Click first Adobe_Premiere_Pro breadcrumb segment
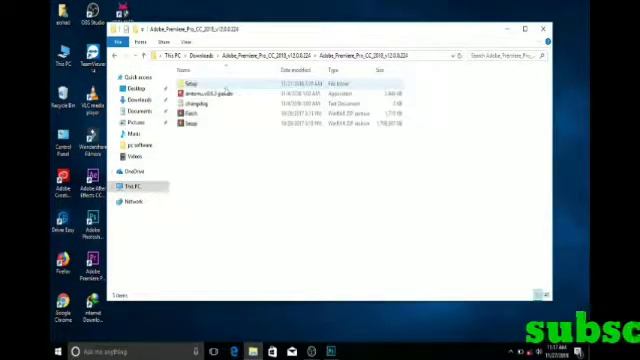Screen dimensions: 640x360 (266, 56)
